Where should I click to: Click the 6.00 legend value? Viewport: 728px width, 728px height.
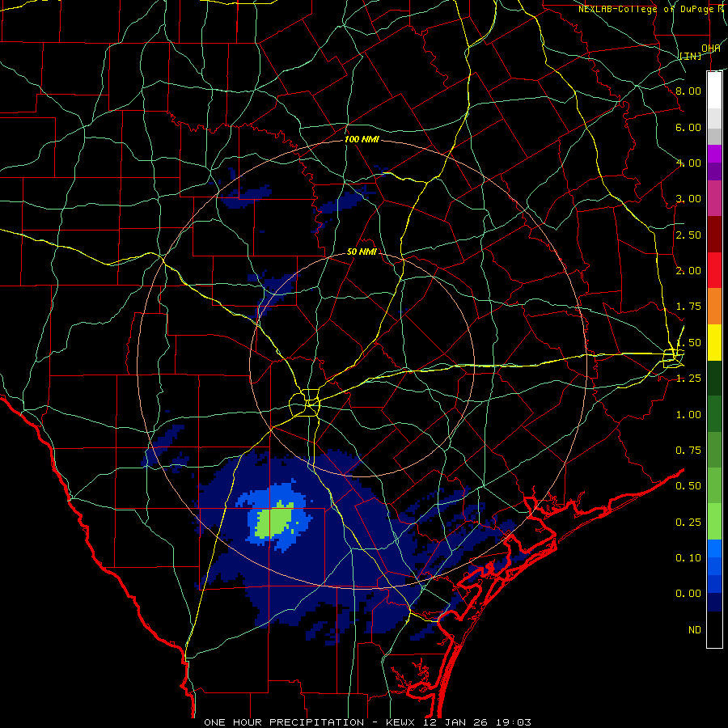click(x=688, y=127)
